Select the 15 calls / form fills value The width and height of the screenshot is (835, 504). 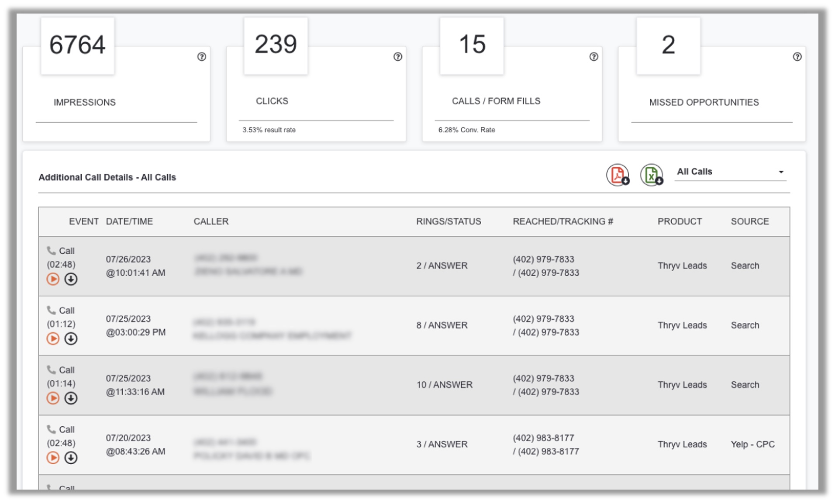pyautogui.click(x=472, y=44)
